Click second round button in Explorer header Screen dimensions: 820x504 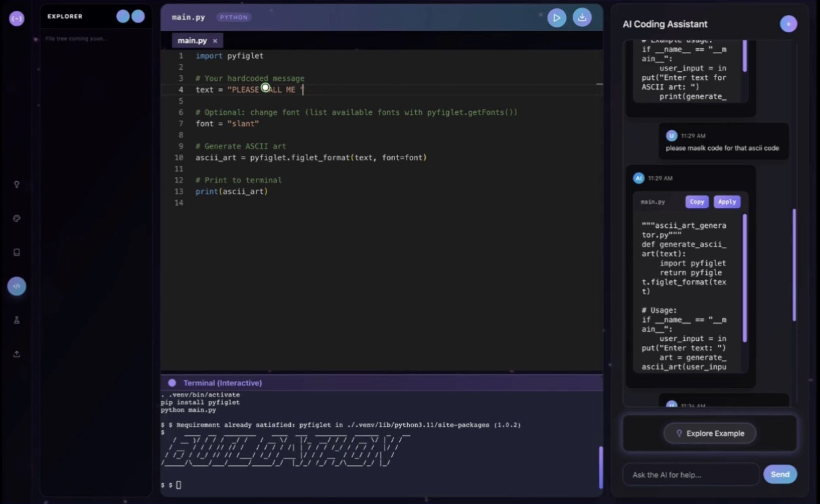(x=138, y=16)
